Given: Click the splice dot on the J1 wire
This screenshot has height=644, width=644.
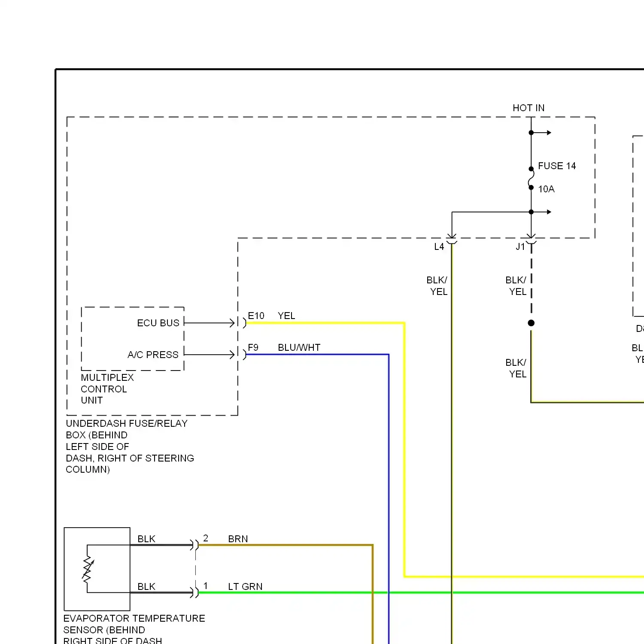Looking at the screenshot, I should [531, 323].
